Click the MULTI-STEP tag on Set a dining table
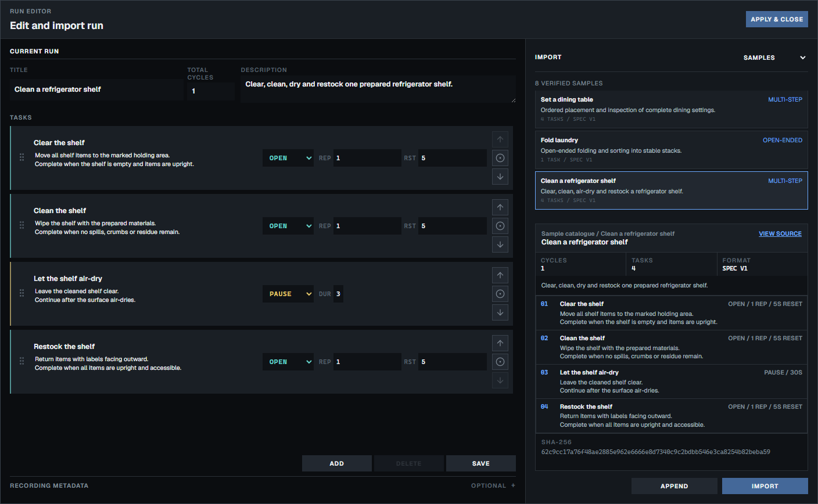 coord(785,99)
